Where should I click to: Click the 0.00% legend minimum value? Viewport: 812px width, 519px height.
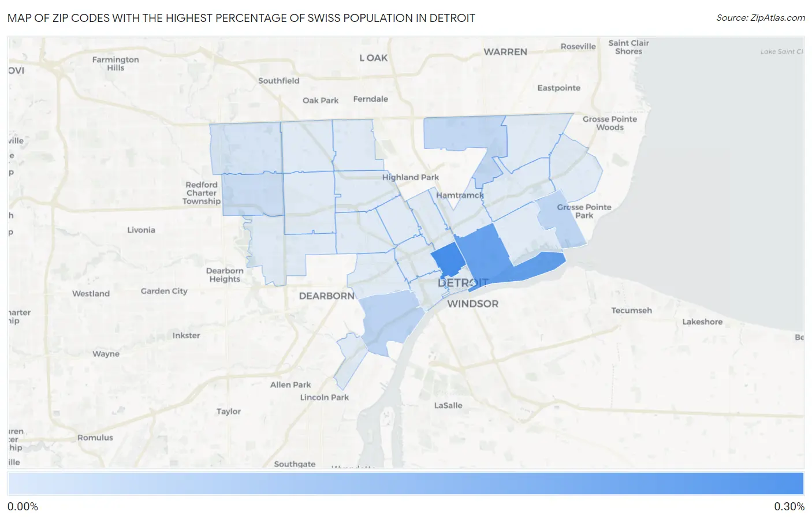pyautogui.click(x=23, y=507)
